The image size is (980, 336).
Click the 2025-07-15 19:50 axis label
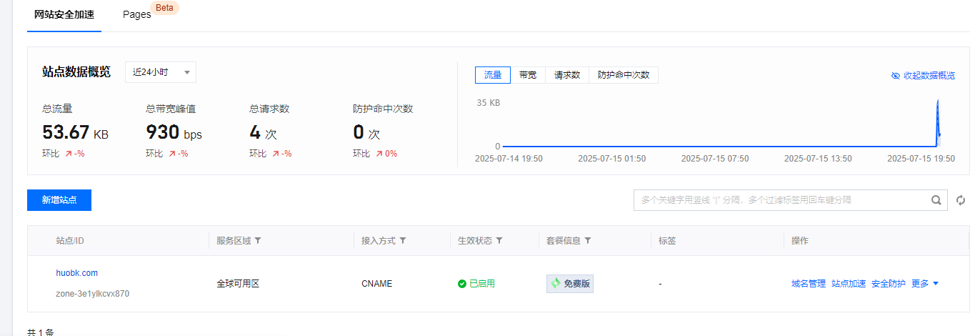tap(921, 159)
